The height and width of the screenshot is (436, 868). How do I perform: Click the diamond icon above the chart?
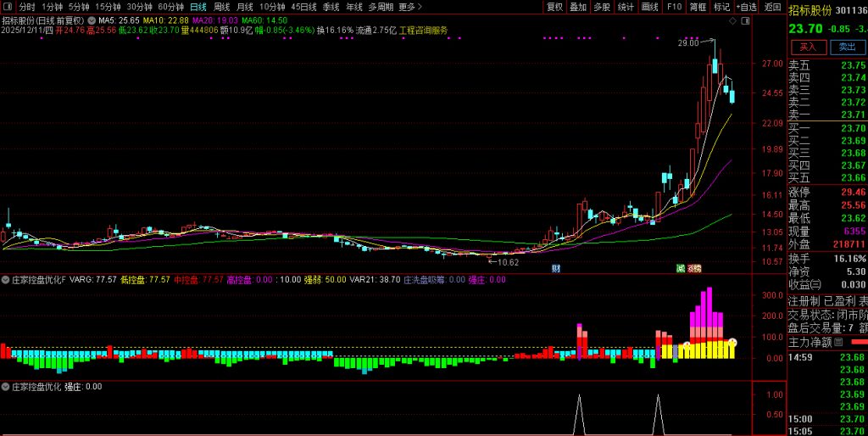click(733, 21)
